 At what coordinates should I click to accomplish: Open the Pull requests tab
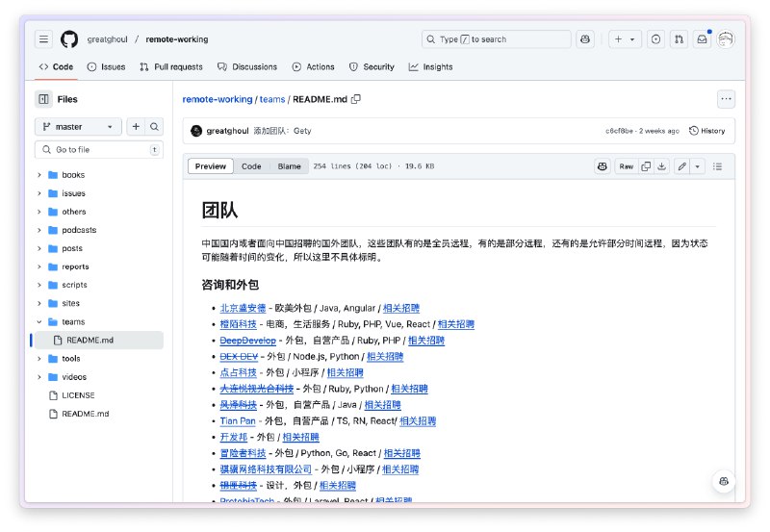[171, 66]
